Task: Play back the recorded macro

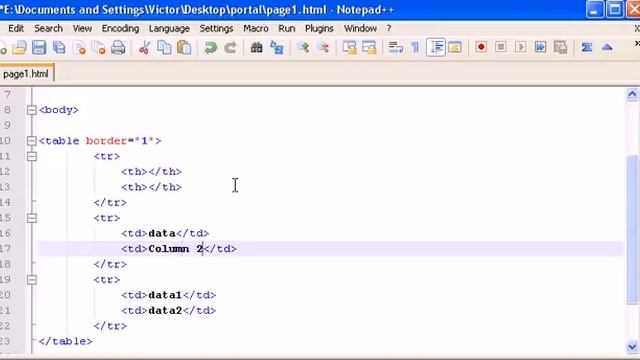Action: 520,47
